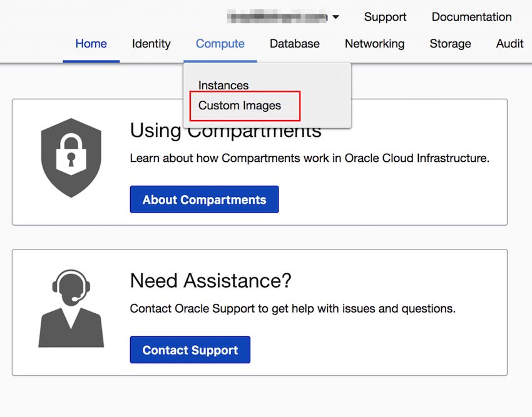The height and width of the screenshot is (417, 532).
Task: Open the Database menu tab
Action: click(294, 44)
